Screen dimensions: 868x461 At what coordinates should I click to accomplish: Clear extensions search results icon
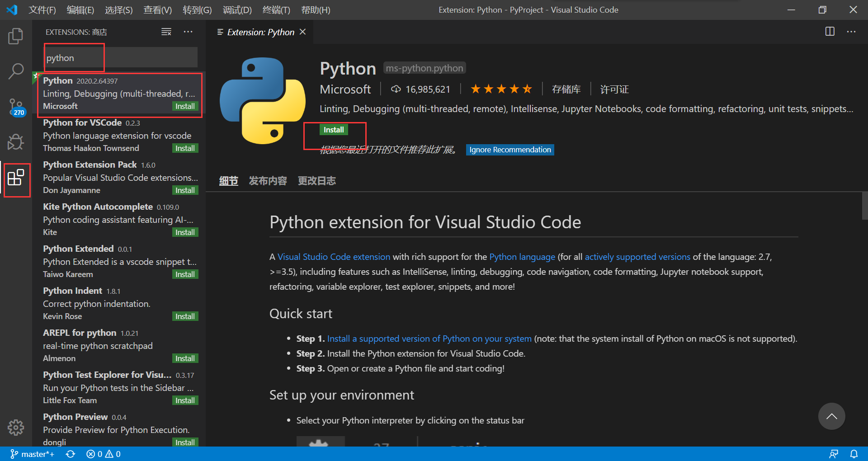tap(166, 32)
